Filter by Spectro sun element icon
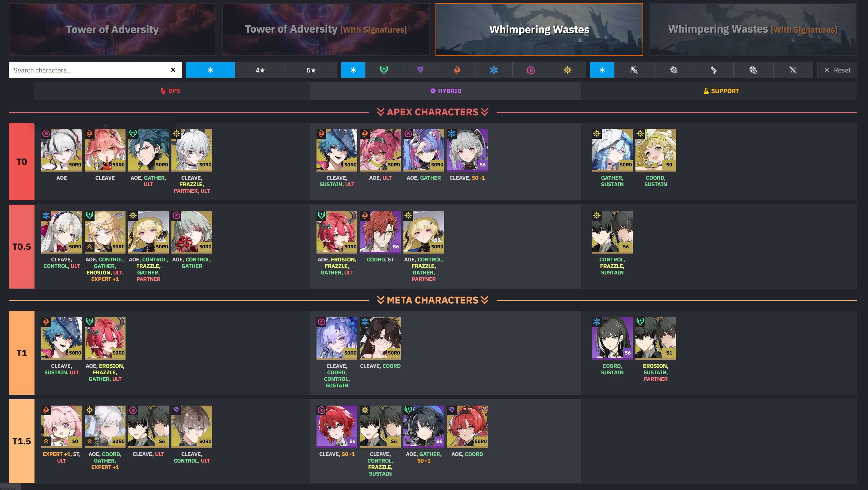Viewport: 868px width, 490px height. [x=568, y=70]
